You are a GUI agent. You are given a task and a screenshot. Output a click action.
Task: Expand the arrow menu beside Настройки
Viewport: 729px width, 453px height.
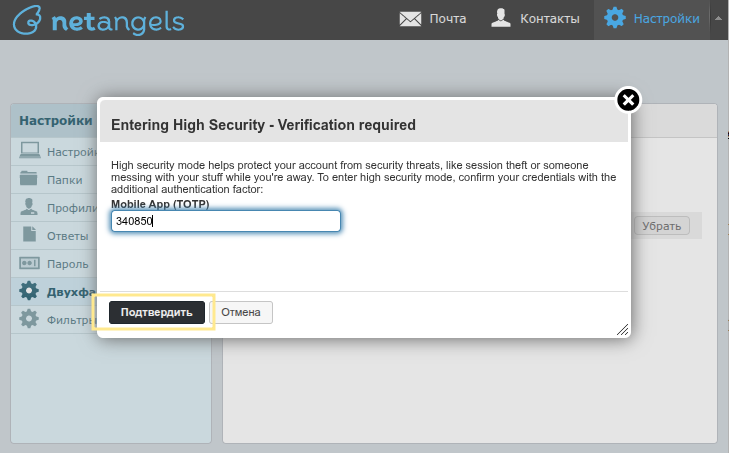point(717,19)
